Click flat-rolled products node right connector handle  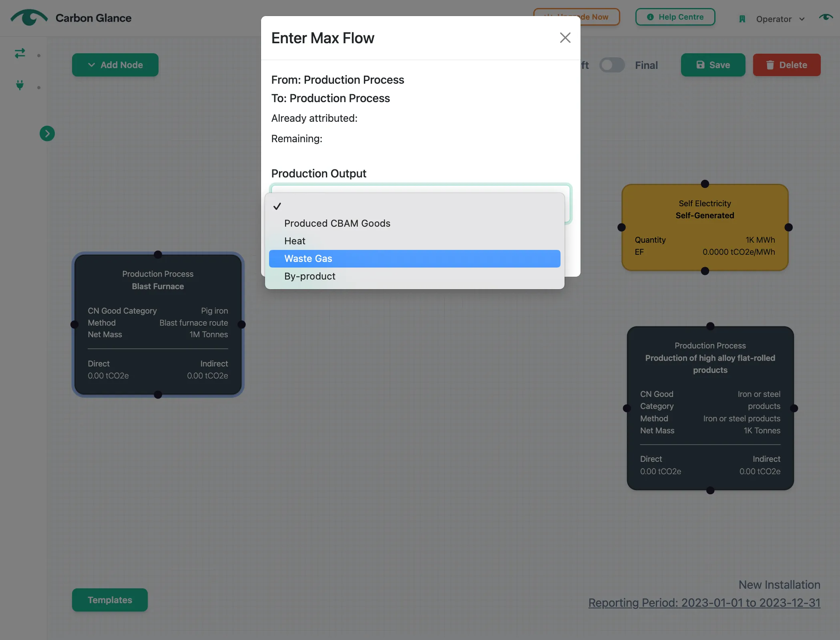click(794, 408)
